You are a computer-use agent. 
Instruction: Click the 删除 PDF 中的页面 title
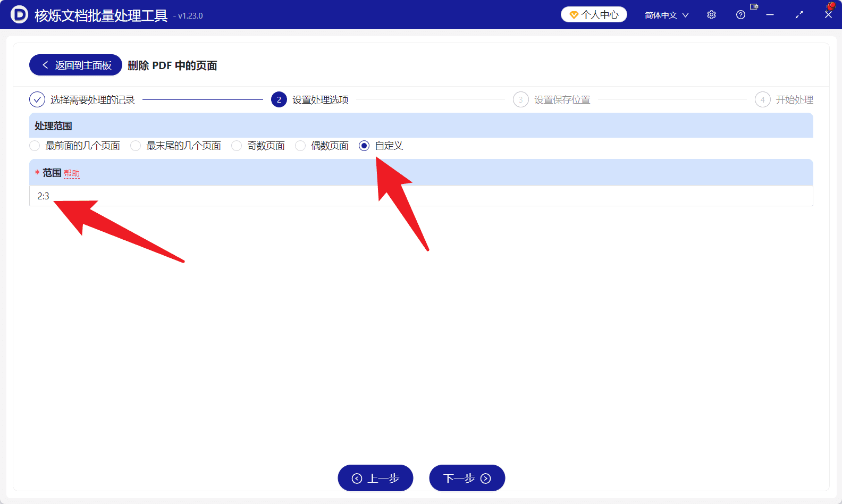[x=172, y=65]
